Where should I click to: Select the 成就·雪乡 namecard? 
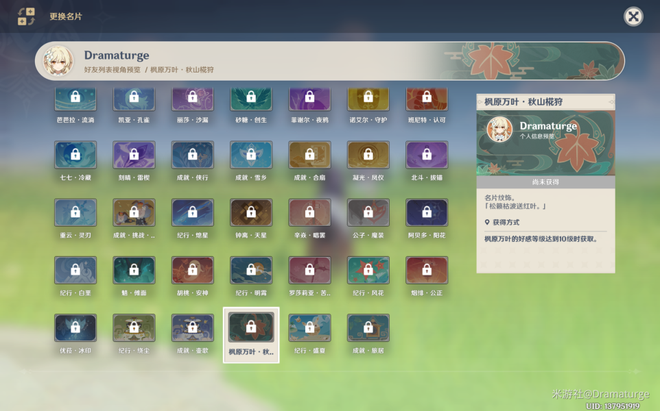pyautogui.click(x=251, y=155)
